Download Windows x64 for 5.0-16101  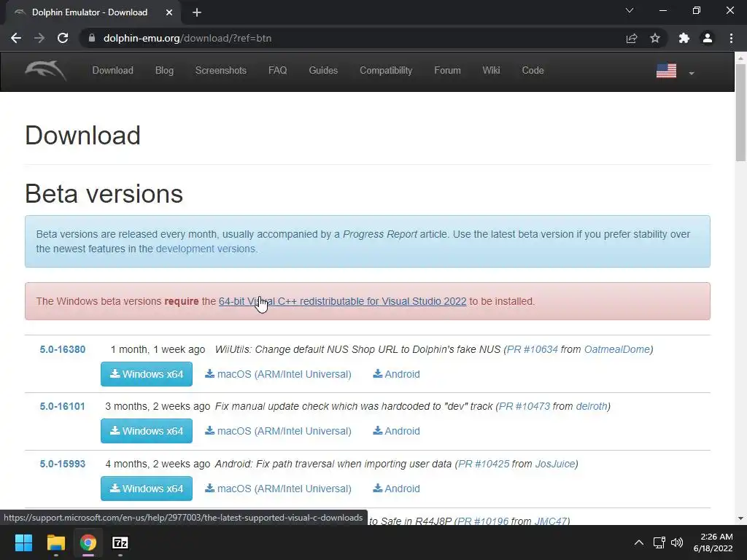146,431
